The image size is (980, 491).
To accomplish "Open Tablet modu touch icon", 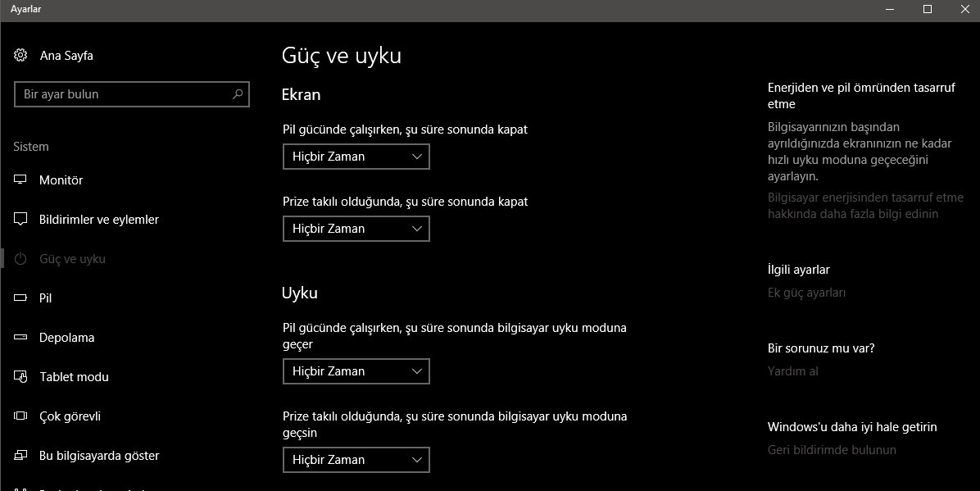I will pyautogui.click(x=20, y=376).
